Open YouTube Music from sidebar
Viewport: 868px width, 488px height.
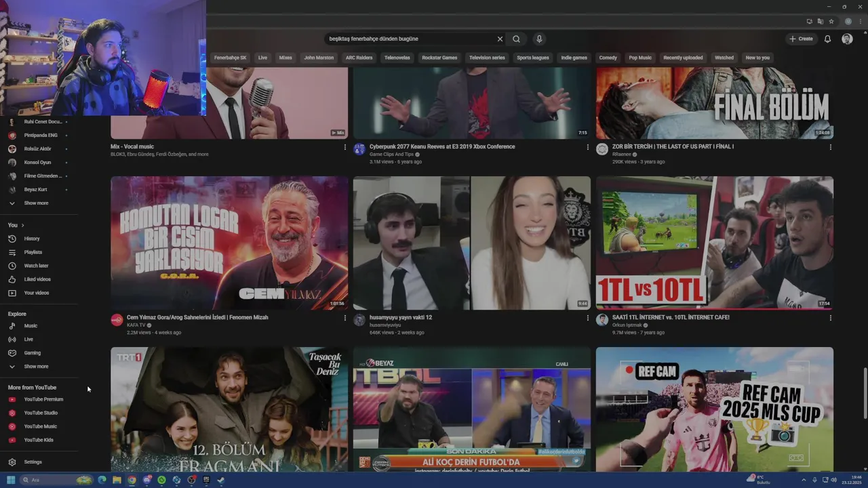click(41, 426)
